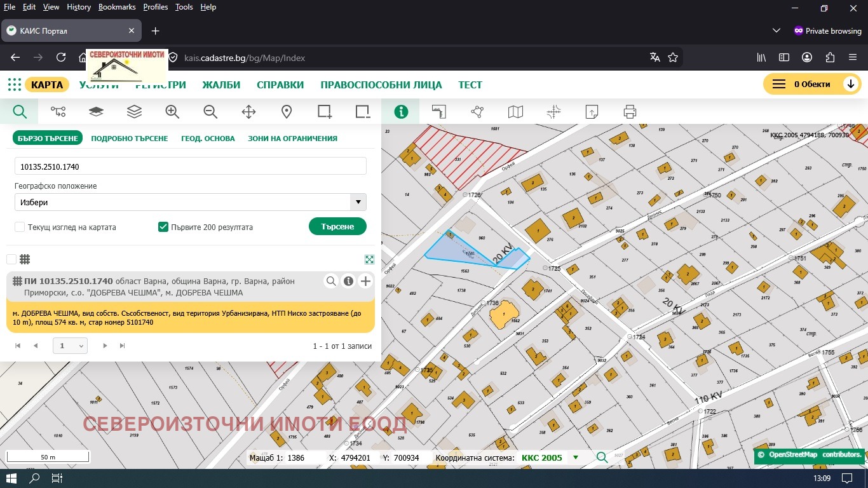Click the parcel identifier search field

point(191,166)
